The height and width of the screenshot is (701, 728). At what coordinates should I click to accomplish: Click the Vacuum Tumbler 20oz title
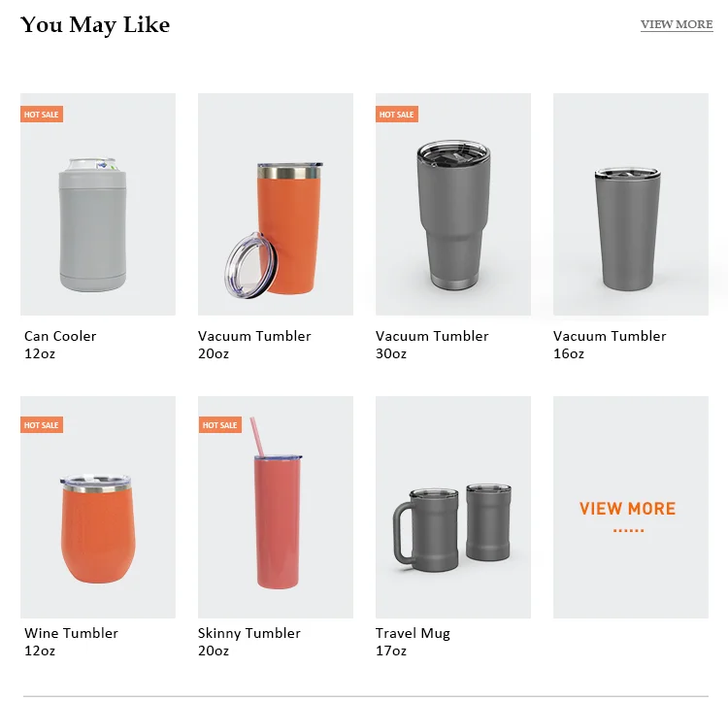(254, 345)
